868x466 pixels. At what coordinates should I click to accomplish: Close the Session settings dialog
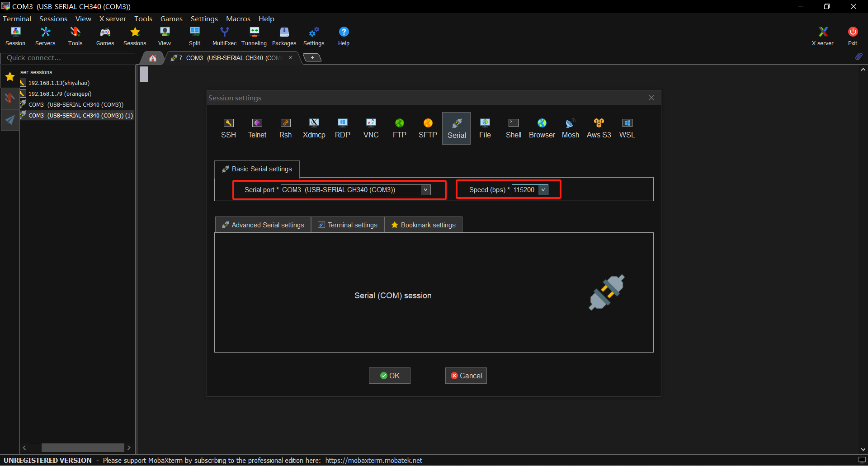click(x=651, y=98)
